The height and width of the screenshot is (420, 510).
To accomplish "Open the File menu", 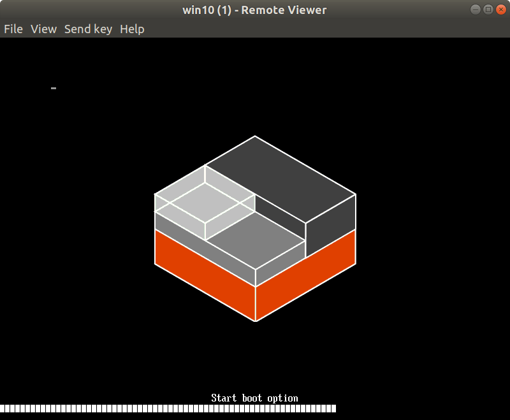I will [x=13, y=29].
